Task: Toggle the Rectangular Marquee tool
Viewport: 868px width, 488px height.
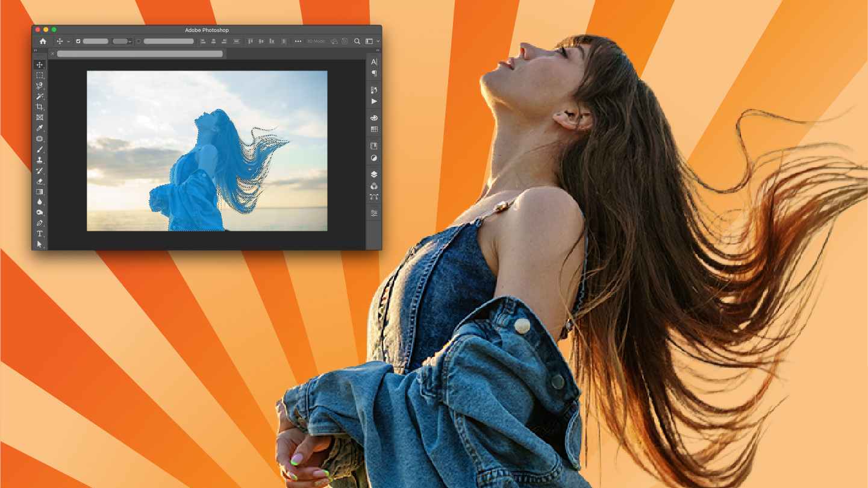Action: tap(40, 75)
